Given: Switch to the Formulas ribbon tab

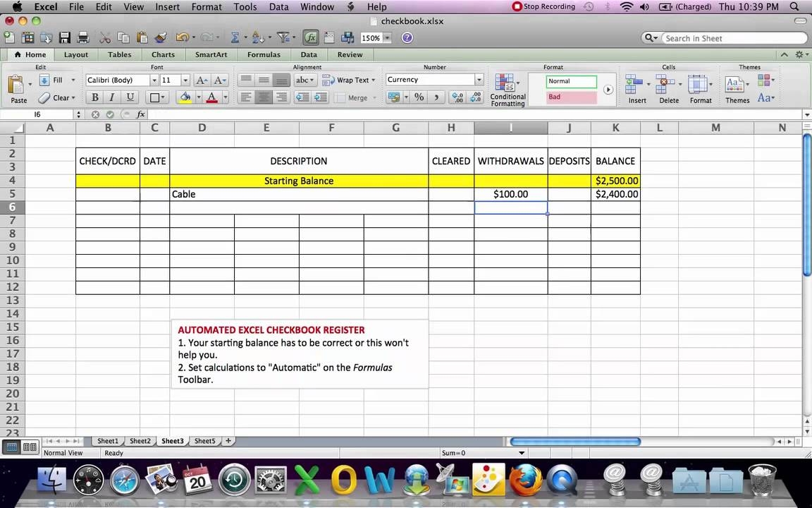Looking at the screenshot, I should (264, 54).
